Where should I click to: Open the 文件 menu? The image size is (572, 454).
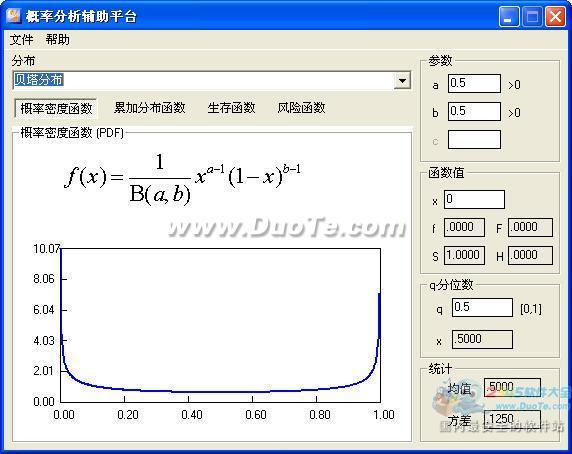click(21, 39)
